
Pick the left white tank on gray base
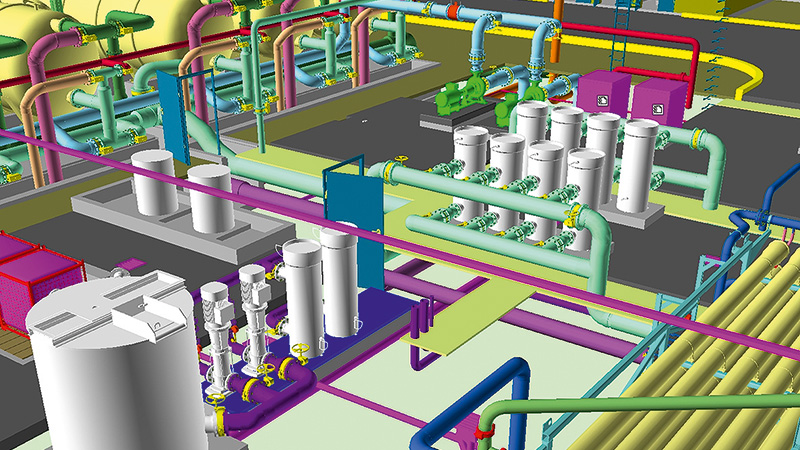pyautogui.click(x=155, y=183)
